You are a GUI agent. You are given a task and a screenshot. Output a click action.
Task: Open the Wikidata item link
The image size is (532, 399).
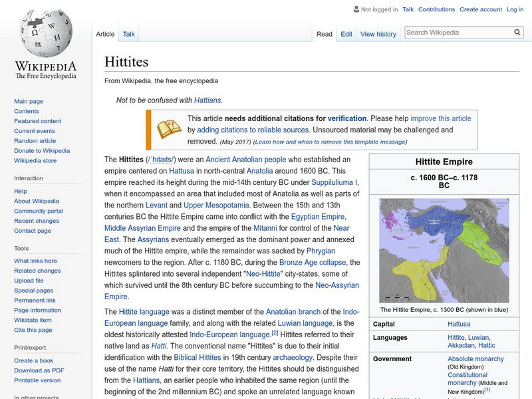click(33, 320)
